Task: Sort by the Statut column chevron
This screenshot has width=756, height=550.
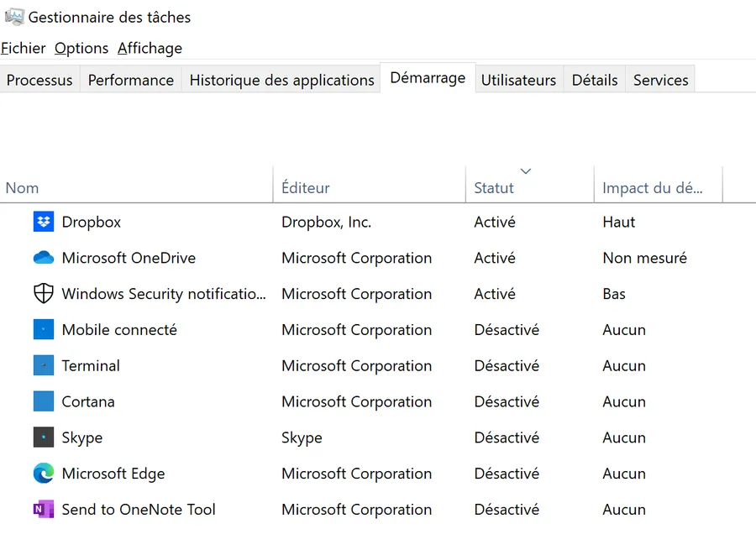Action: pyautogui.click(x=526, y=171)
